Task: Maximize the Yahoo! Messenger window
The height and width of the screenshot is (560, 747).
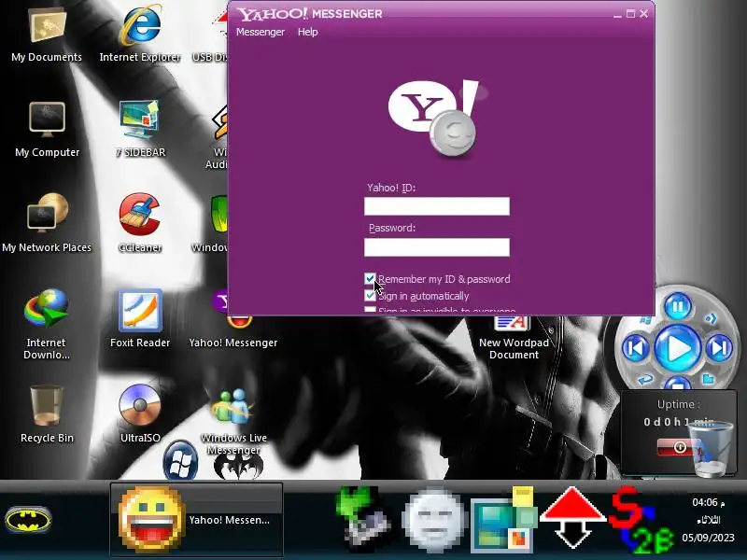Action: pyautogui.click(x=631, y=14)
